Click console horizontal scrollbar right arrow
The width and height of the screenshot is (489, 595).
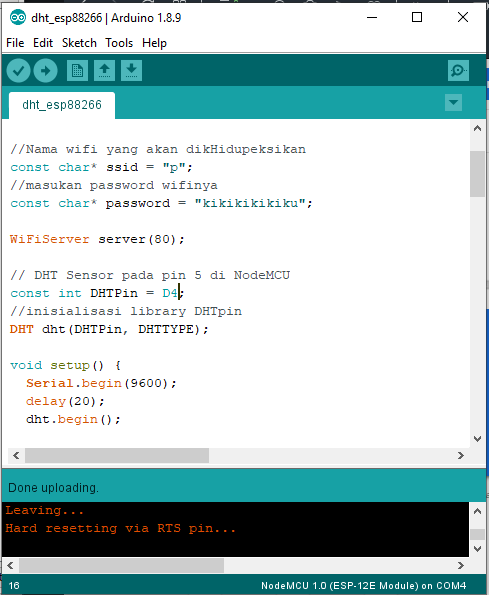pyautogui.click(x=461, y=565)
